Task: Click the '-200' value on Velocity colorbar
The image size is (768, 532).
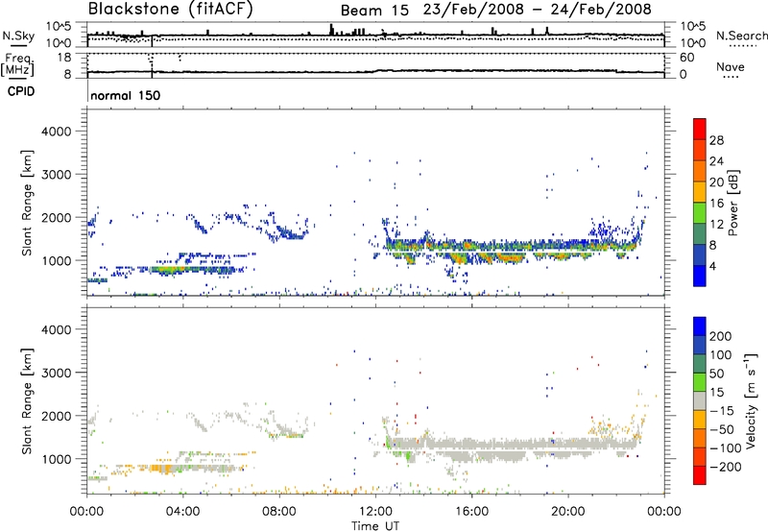Action: (x=725, y=467)
